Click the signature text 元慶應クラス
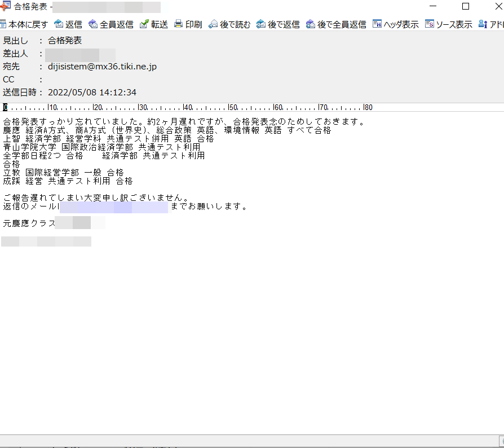This screenshot has height=448, width=504. click(x=29, y=223)
